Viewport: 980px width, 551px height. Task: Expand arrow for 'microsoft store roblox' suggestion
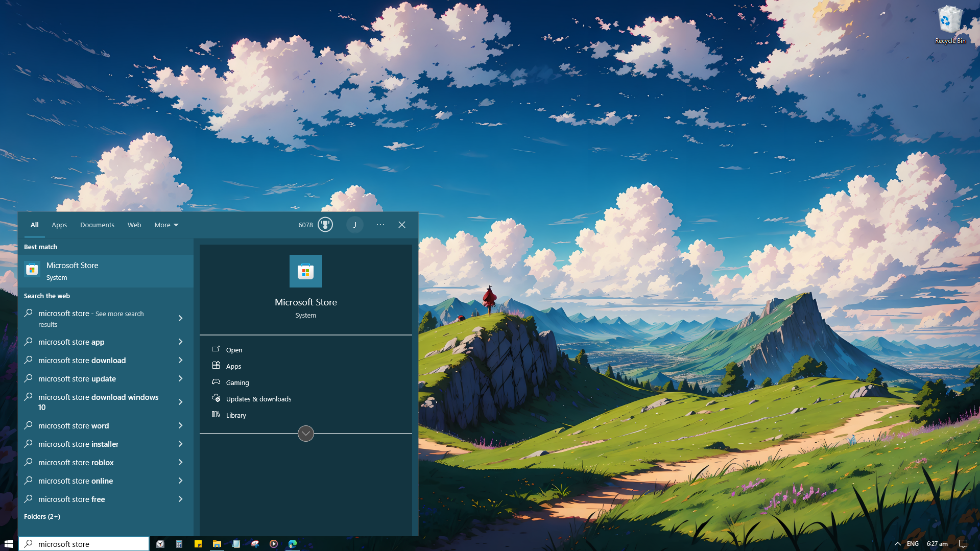180,462
